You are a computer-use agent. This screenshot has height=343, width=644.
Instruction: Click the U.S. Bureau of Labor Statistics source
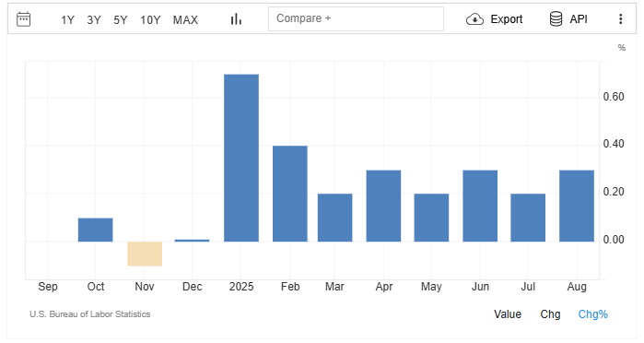tap(90, 314)
